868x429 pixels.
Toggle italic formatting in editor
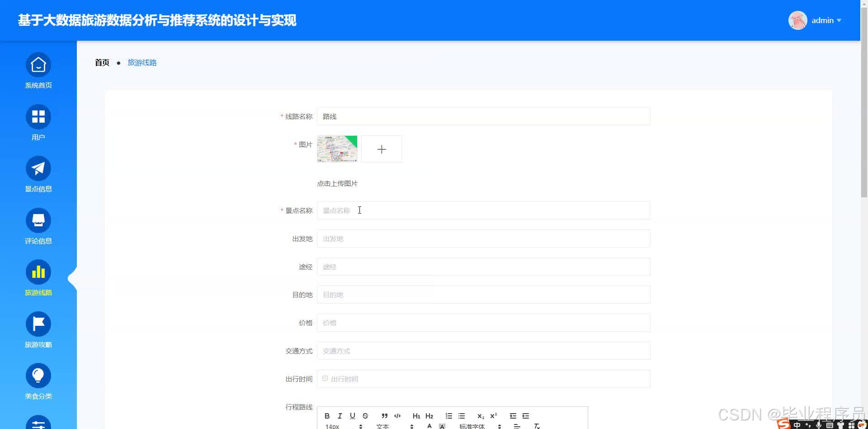(x=340, y=416)
